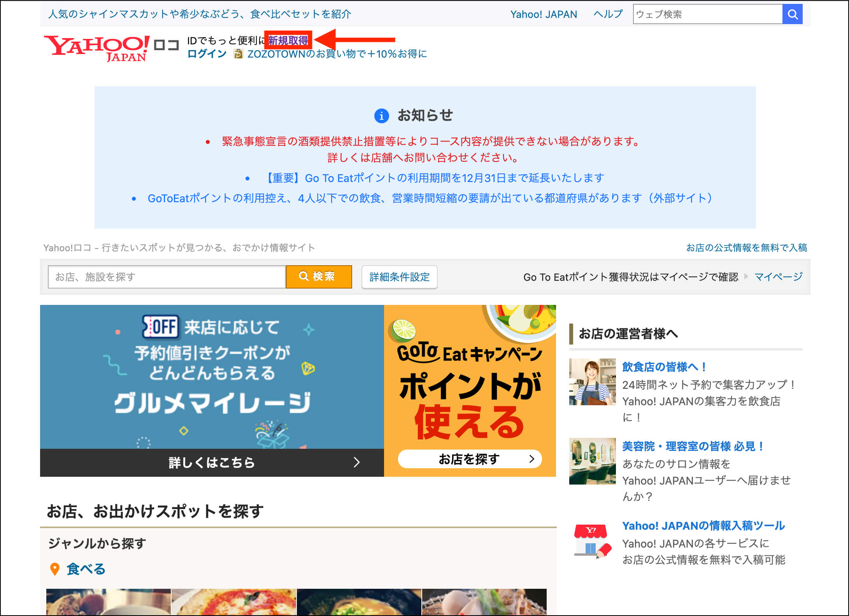Click the ログイン link
The height and width of the screenshot is (616, 849).
(207, 54)
